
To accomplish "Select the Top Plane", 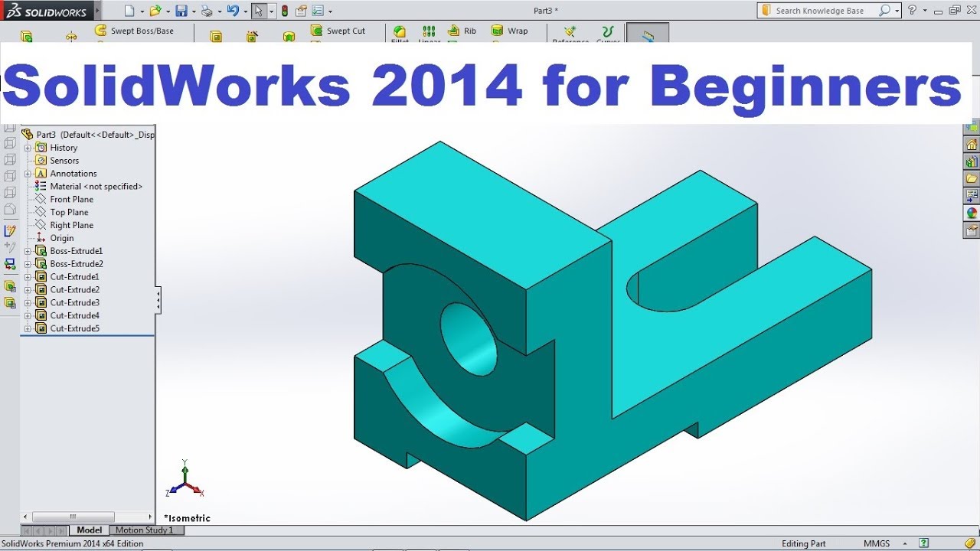I will [62, 213].
